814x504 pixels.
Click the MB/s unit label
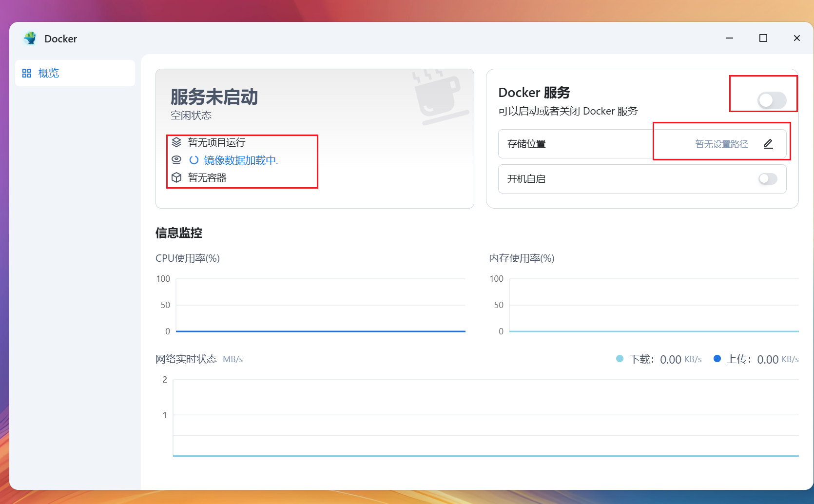point(233,359)
